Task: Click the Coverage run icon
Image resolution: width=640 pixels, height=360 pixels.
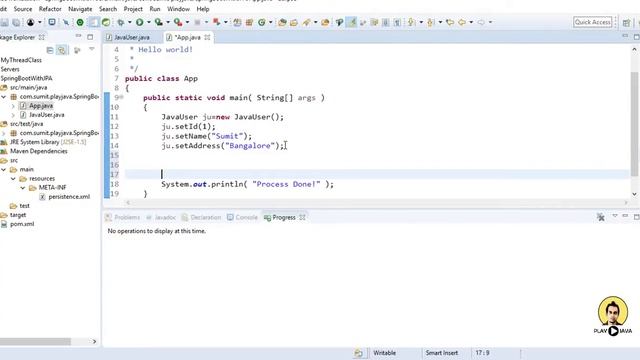Action: [158, 22]
